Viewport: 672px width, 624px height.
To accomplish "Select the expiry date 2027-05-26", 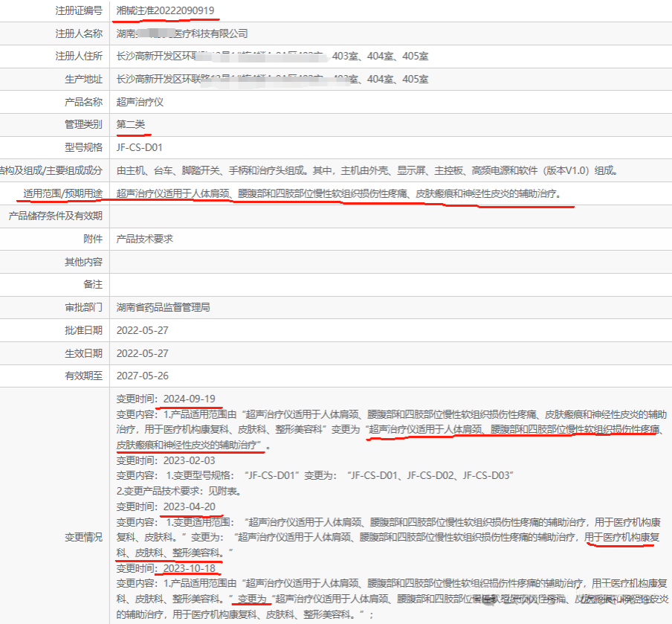I will (143, 376).
